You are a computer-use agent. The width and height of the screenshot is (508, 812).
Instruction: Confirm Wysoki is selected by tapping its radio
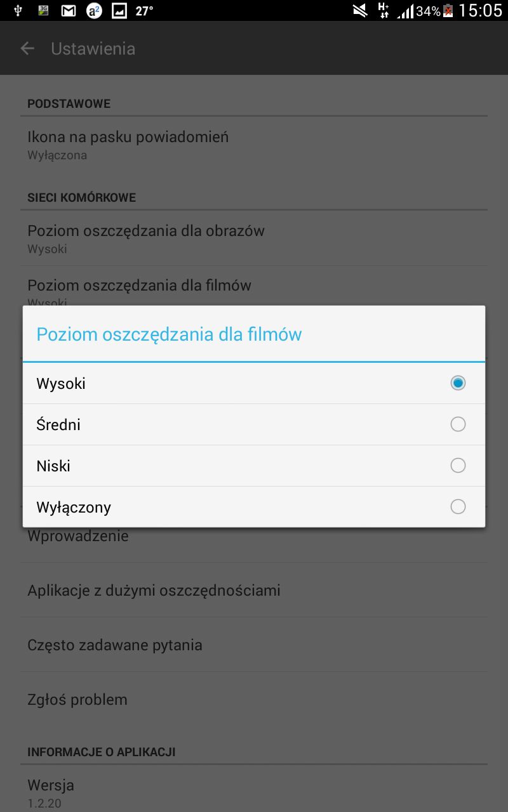[458, 383]
